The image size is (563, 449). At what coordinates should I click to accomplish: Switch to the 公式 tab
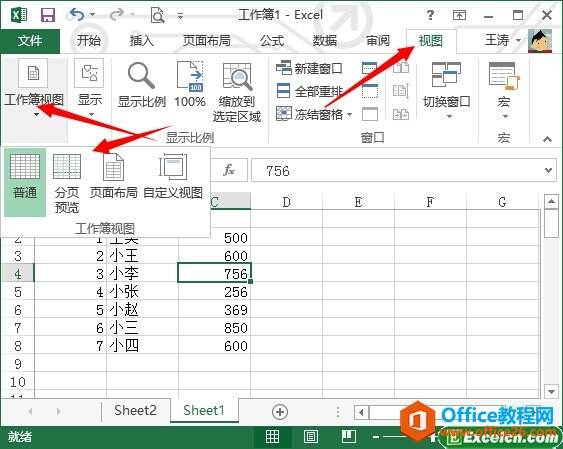(x=272, y=40)
